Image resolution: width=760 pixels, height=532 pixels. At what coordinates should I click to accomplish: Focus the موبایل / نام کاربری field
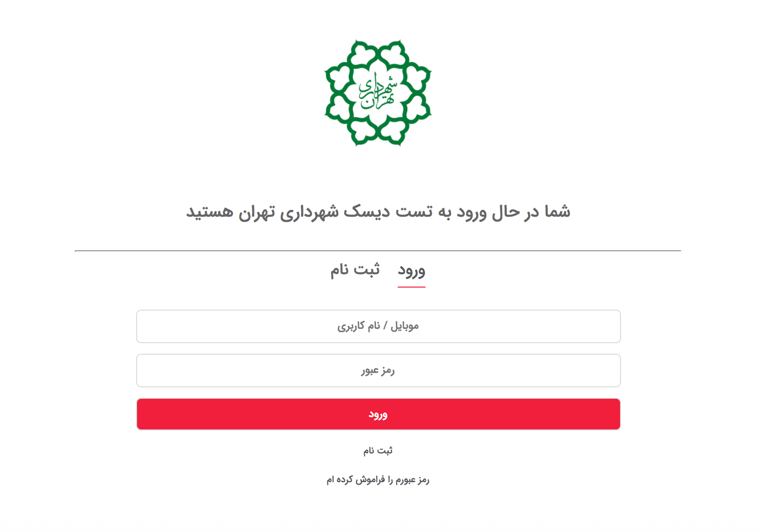(x=378, y=326)
